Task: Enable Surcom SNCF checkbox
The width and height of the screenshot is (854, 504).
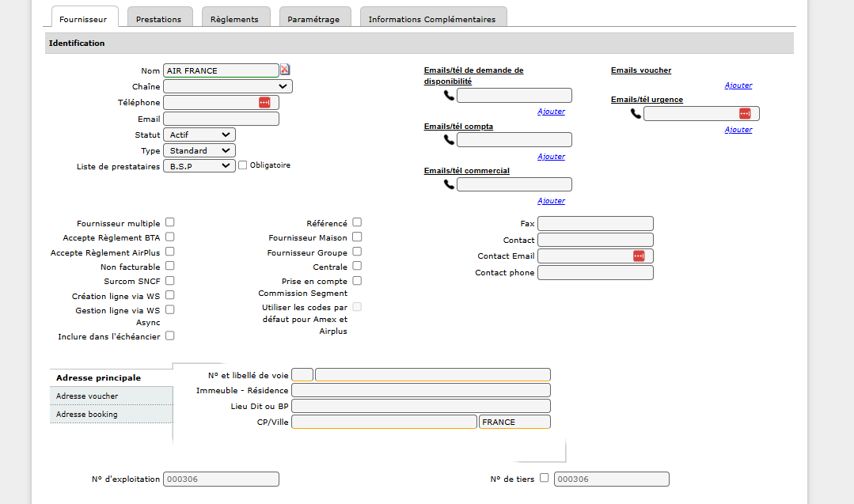Action: point(170,280)
